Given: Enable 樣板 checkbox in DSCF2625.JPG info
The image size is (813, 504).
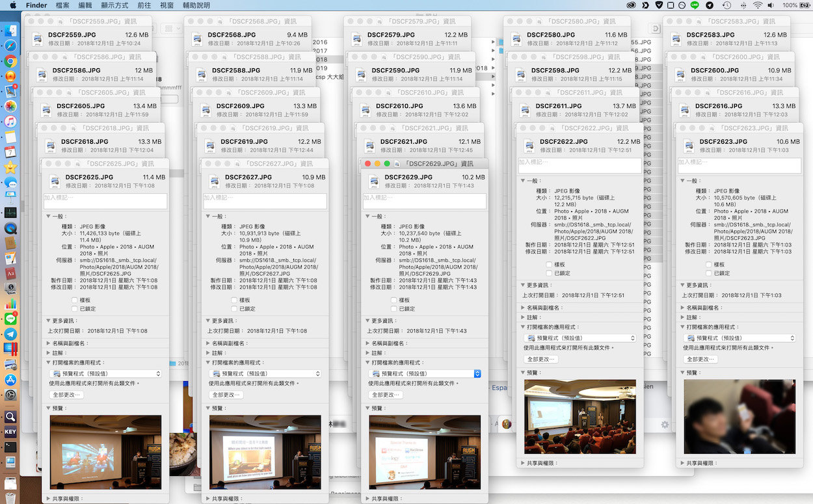Looking at the screenshot, I should tap(75, 300).
